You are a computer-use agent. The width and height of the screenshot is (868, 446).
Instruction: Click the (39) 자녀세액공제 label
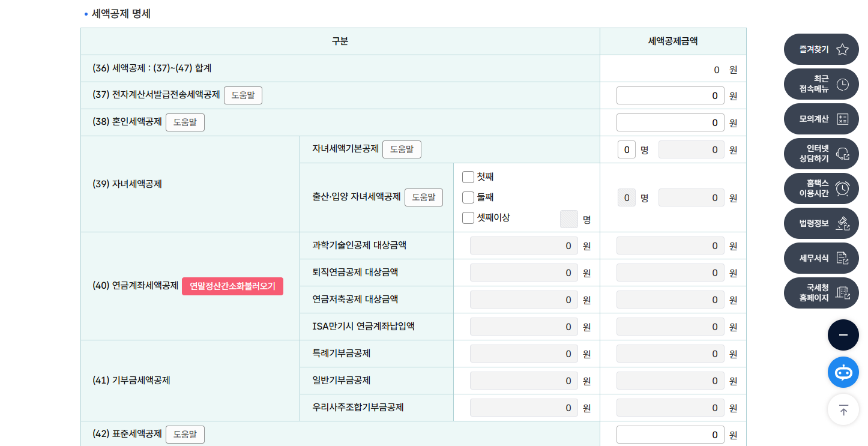point(127,184)
